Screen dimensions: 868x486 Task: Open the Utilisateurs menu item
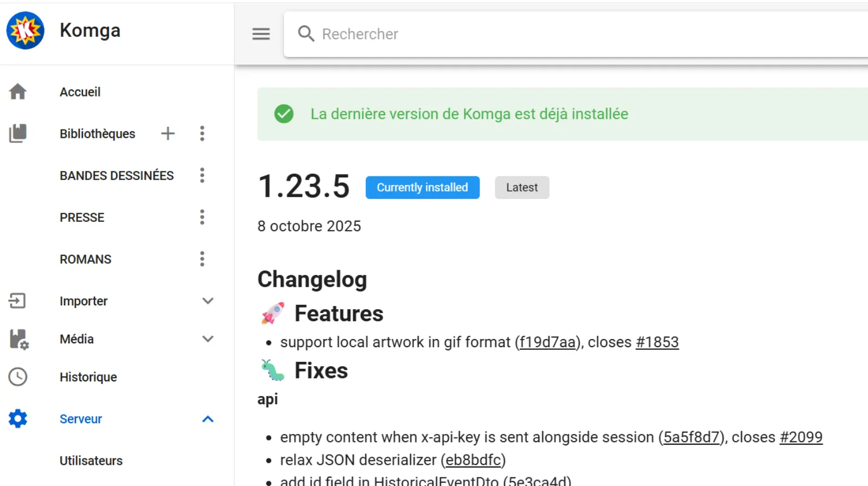coord(91,461)
